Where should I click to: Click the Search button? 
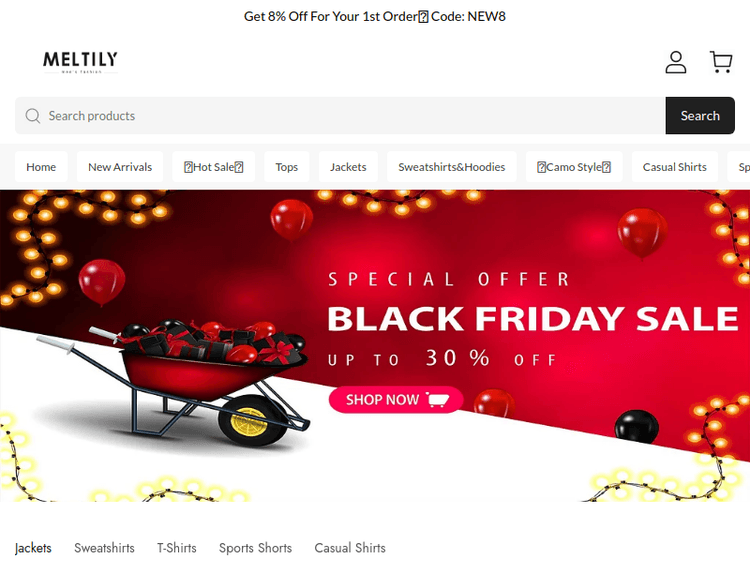(700, 116)
